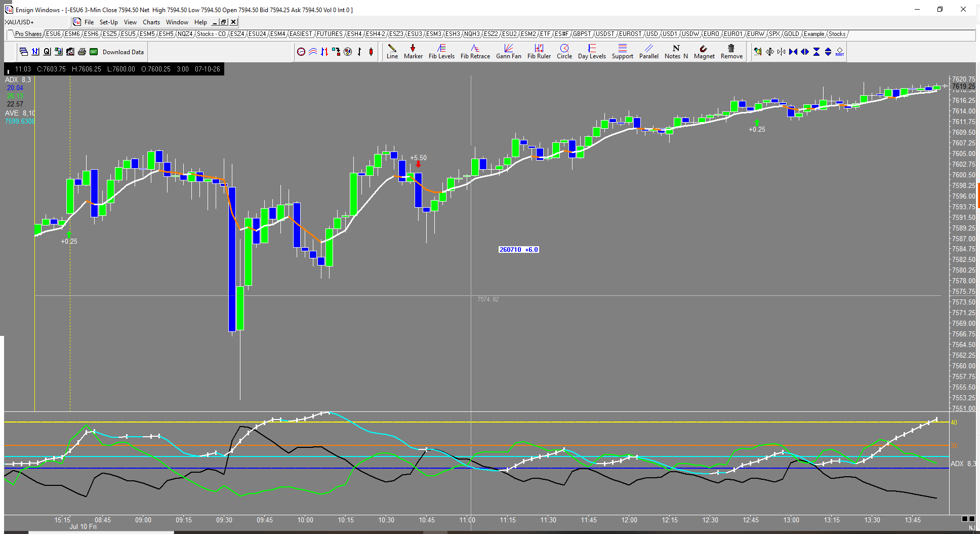This screenshot has width=980, height=534.
Task: Click the +5.50 red arrow marker
Action: [418, 164]
